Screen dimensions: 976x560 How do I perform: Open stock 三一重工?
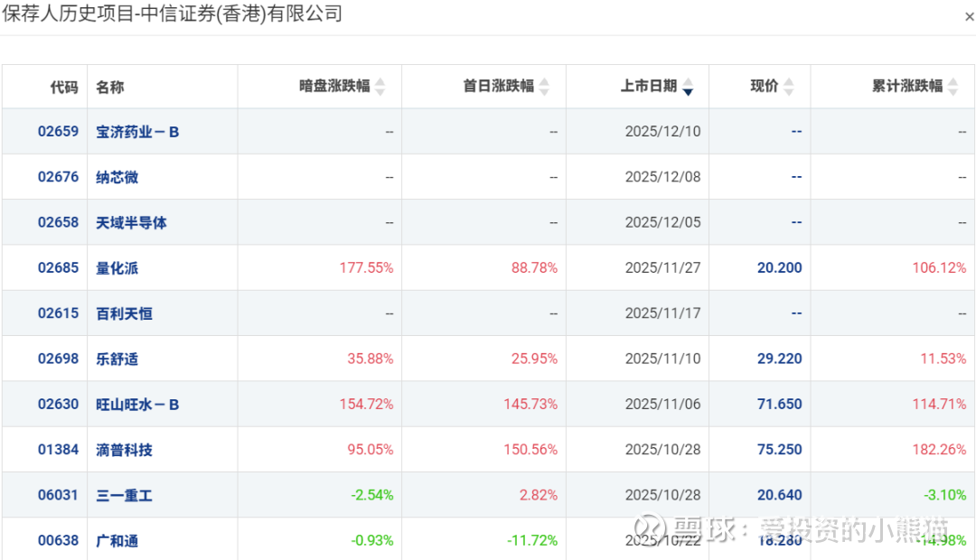(x=124, y=495)
